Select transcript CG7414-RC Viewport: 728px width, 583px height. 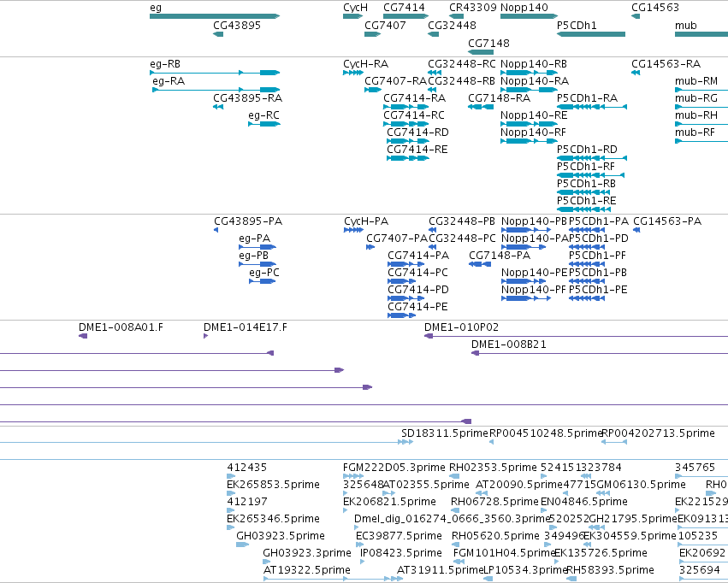click(x=405, y=124)
